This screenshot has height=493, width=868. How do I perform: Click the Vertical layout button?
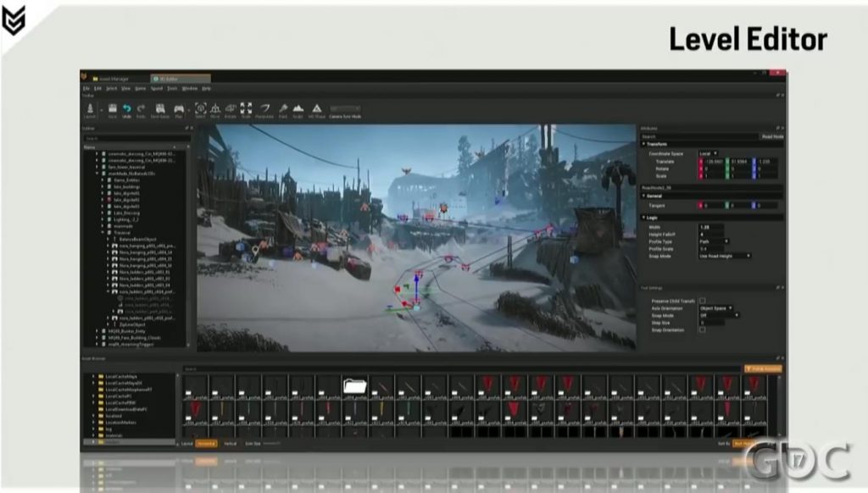[x=231, y=444]
